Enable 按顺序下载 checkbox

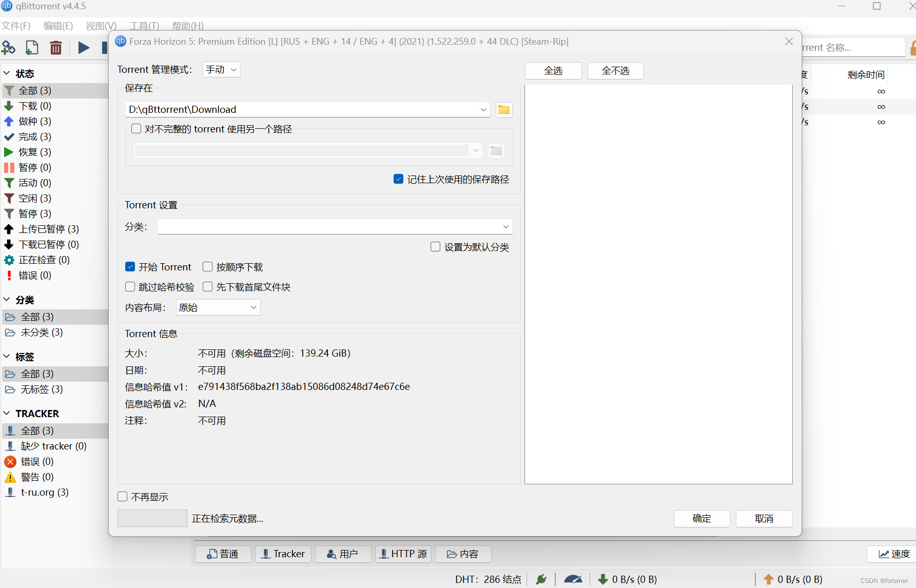click(x=207, y=266)
